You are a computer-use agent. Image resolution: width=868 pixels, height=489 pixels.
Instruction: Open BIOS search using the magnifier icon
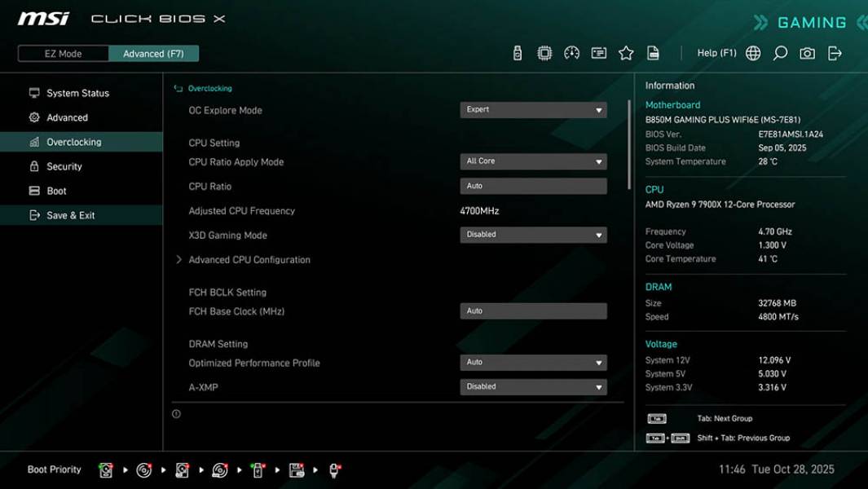pos(779,52)
